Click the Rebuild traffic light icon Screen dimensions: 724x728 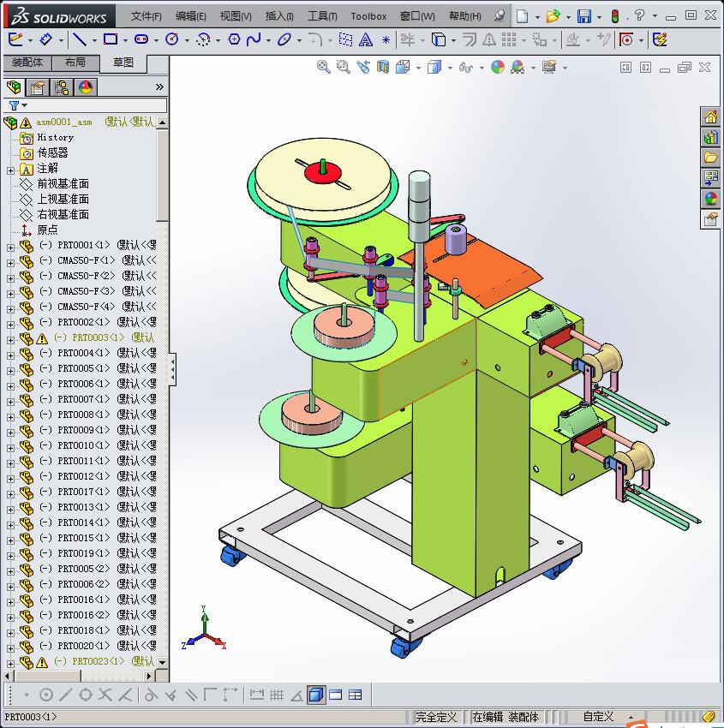[615, 17]
